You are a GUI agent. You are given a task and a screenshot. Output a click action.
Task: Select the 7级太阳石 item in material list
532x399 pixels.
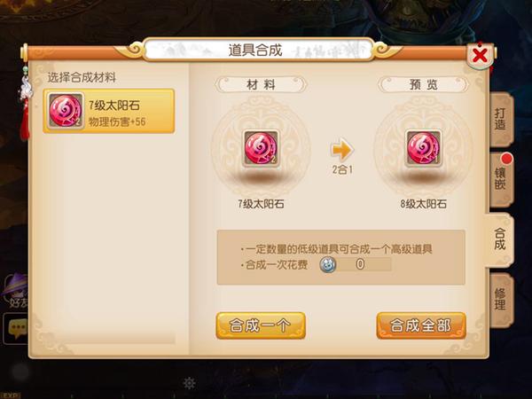[109, 111]
